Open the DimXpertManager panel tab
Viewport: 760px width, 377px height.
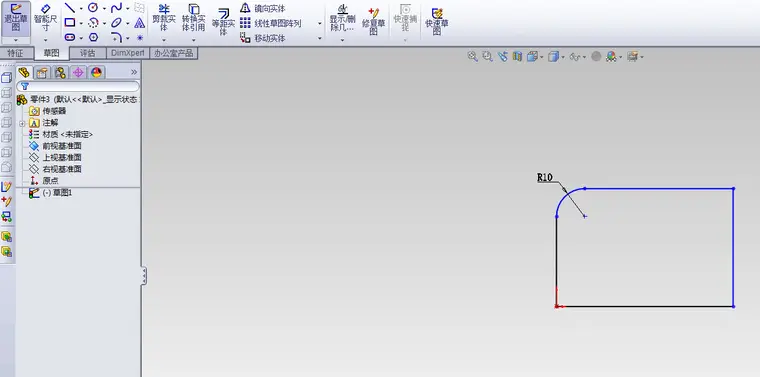click(x=78, y=73)
